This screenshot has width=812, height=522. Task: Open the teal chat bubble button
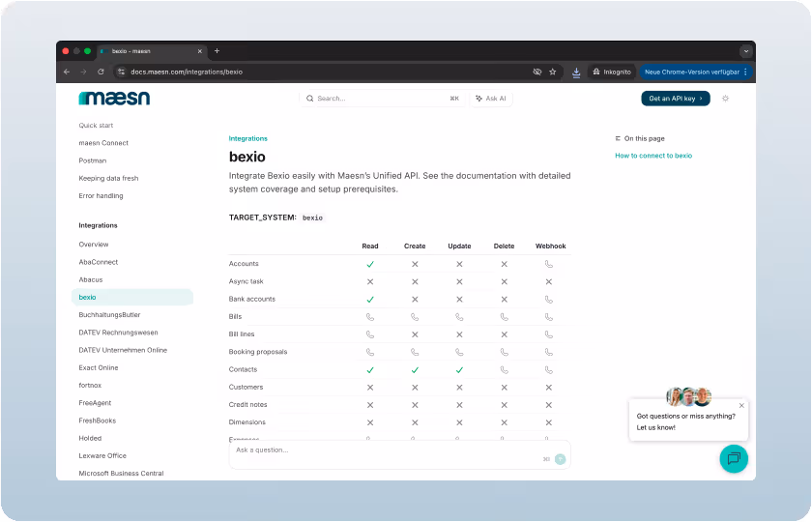(x=734, y=458)
